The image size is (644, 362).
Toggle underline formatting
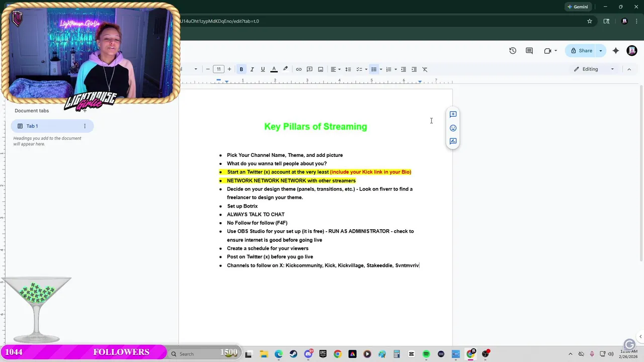pyautogui.click(x=263, y=69)
